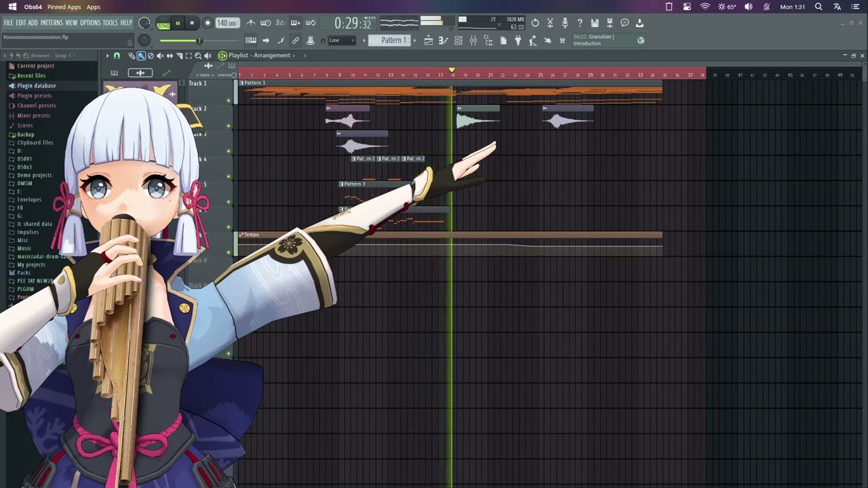Open the mixer faders icon
This screenshot has width=868, height=488.
(x=473, y=41)
